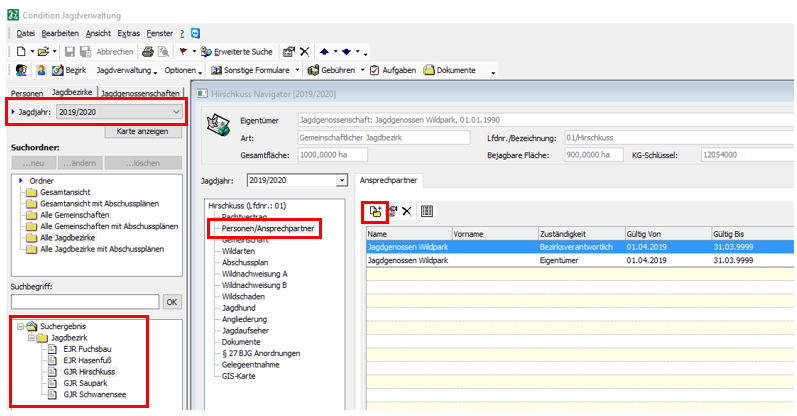Collapse the Suchergebnis tree node

pyautogui.click(x=20, y=327)
